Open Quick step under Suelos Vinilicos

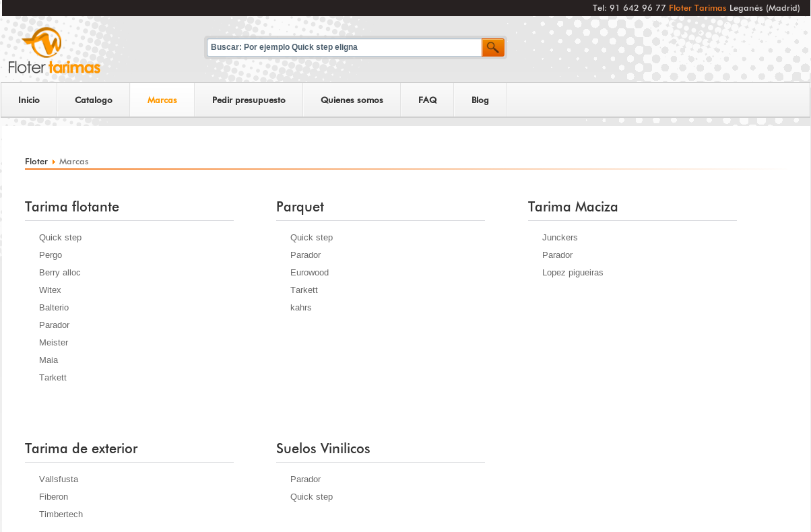click(x=311, y=497)
